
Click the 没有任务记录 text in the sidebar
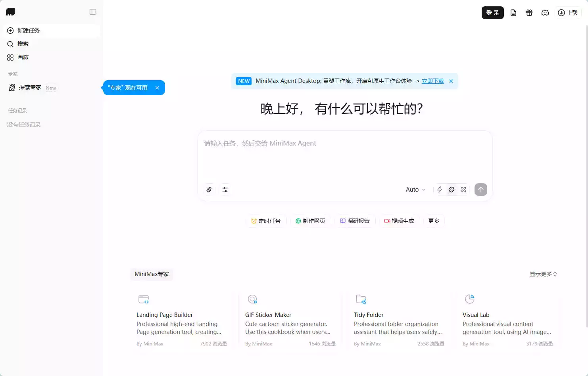point(24,125)
